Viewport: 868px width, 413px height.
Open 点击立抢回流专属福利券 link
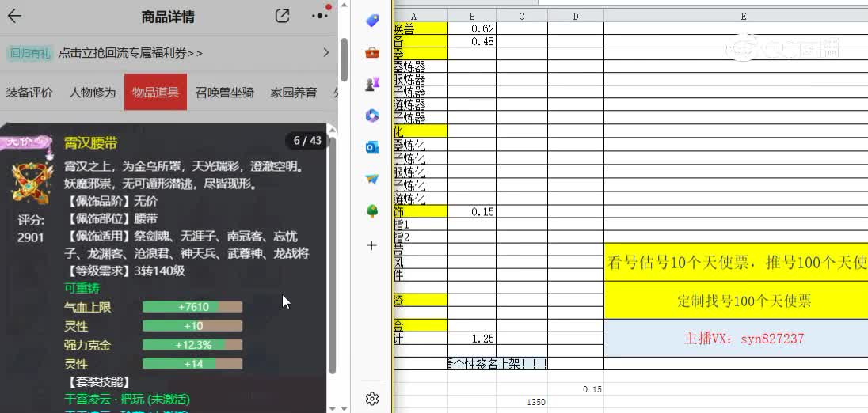(x=131, y=53)
